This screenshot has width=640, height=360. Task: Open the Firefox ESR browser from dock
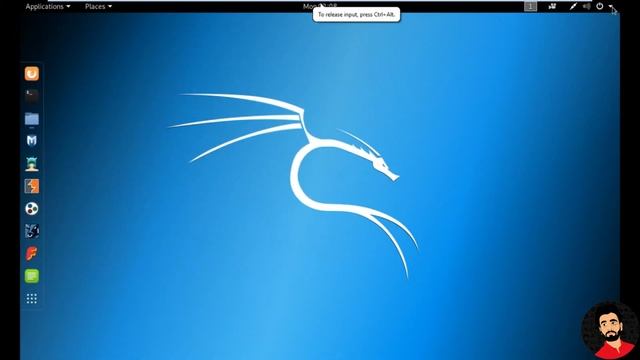pos(31,74)
